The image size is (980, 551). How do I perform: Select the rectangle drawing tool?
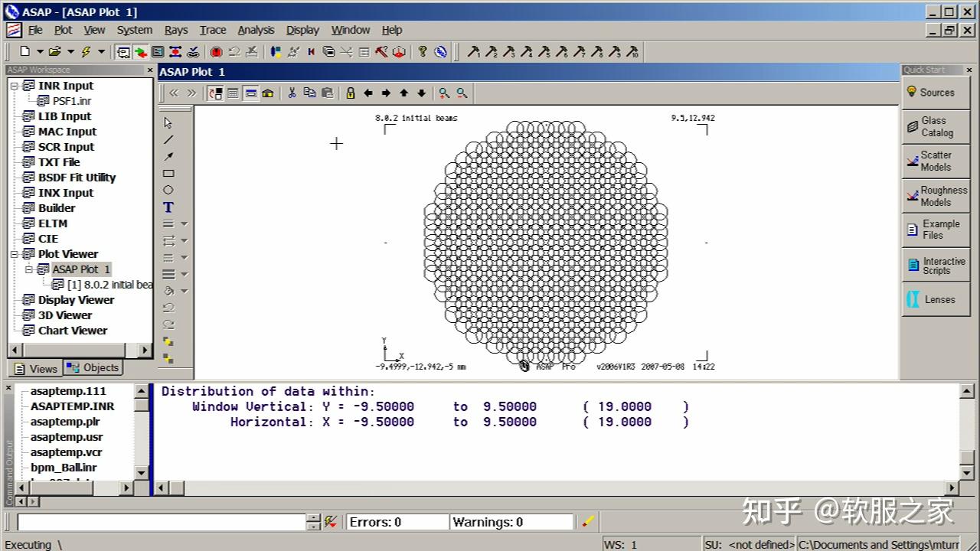coord(168,174)
